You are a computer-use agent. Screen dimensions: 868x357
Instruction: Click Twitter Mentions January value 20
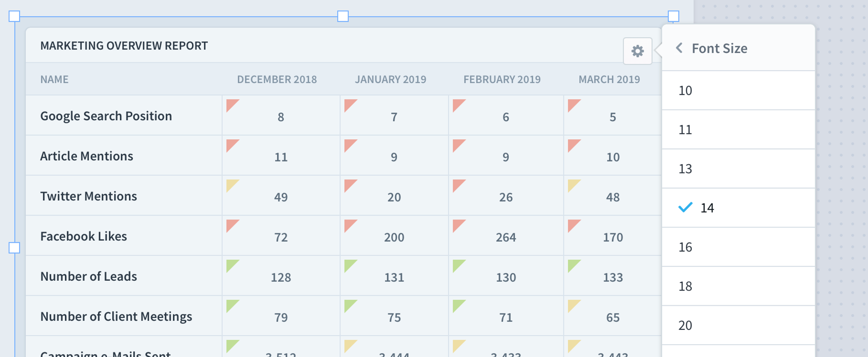click(394, 197)
